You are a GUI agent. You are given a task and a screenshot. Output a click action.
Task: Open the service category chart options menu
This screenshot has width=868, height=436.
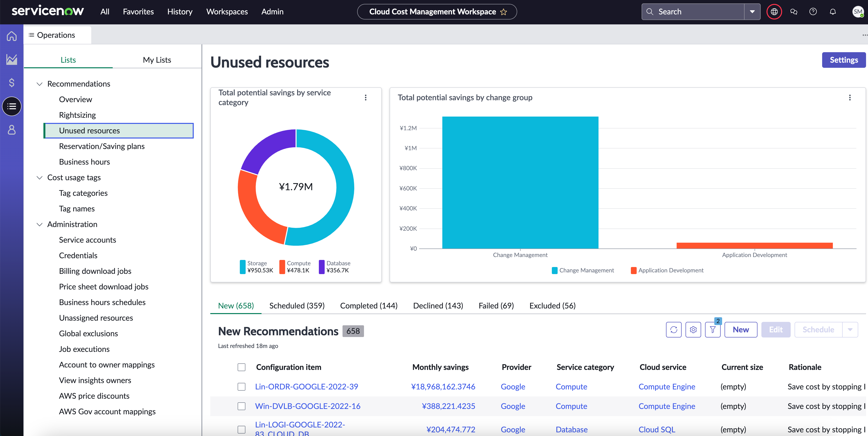[366, 98]
